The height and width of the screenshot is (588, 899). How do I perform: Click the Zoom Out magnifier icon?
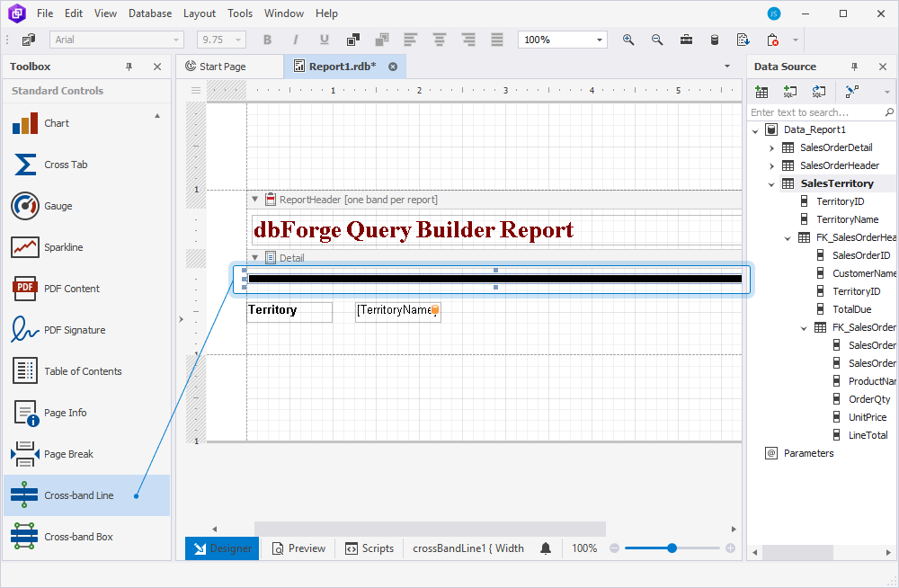[x=657, y=40]
